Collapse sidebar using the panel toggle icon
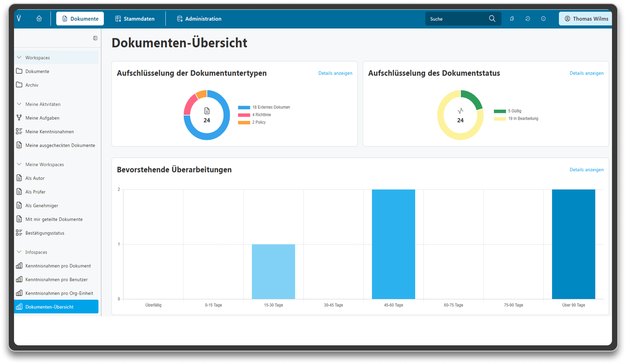 95,38
